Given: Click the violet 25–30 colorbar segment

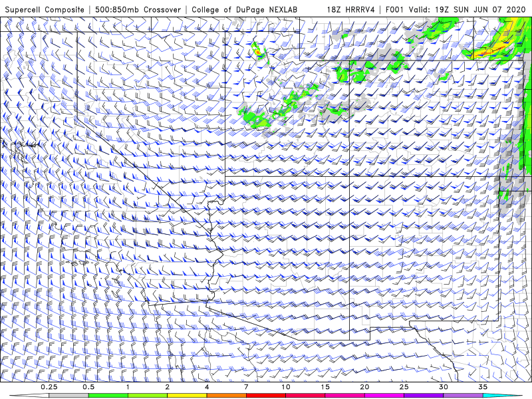Looking at the screenshot, I should [424, 396].
